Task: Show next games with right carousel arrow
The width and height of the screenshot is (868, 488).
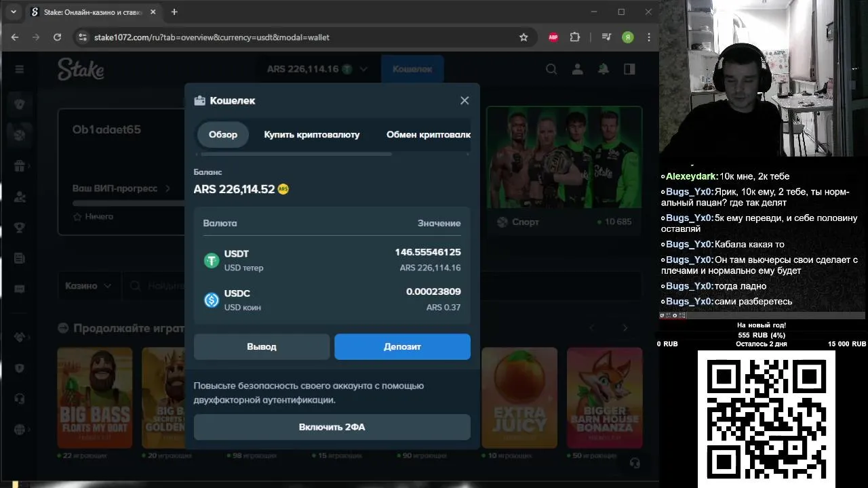Action: tap(625, 328)
